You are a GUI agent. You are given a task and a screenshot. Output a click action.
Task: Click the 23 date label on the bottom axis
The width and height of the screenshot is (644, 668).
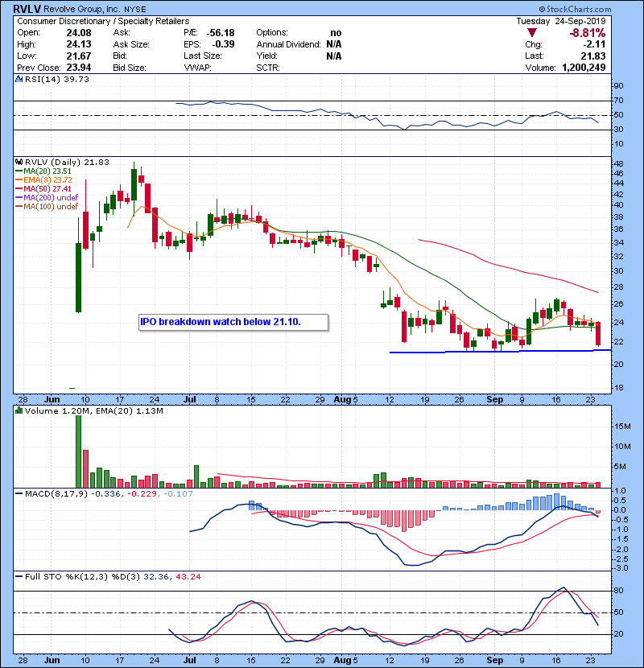590,660
